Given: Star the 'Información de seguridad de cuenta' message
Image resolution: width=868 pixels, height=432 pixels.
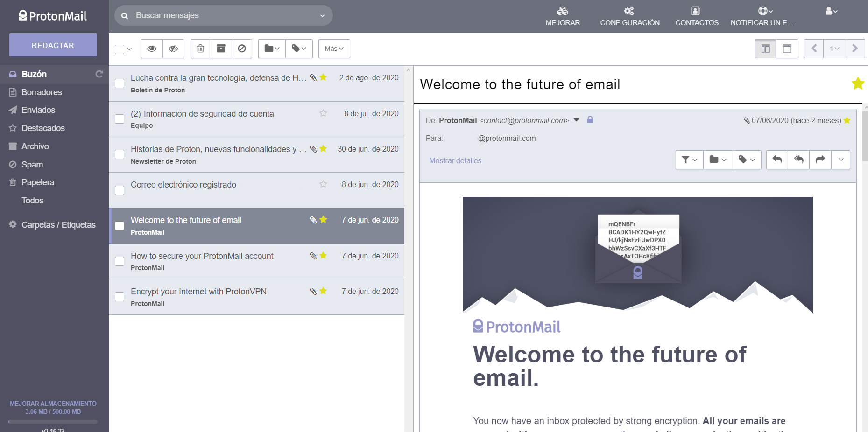Looking at the screenshot, I should tap(323, 113).
